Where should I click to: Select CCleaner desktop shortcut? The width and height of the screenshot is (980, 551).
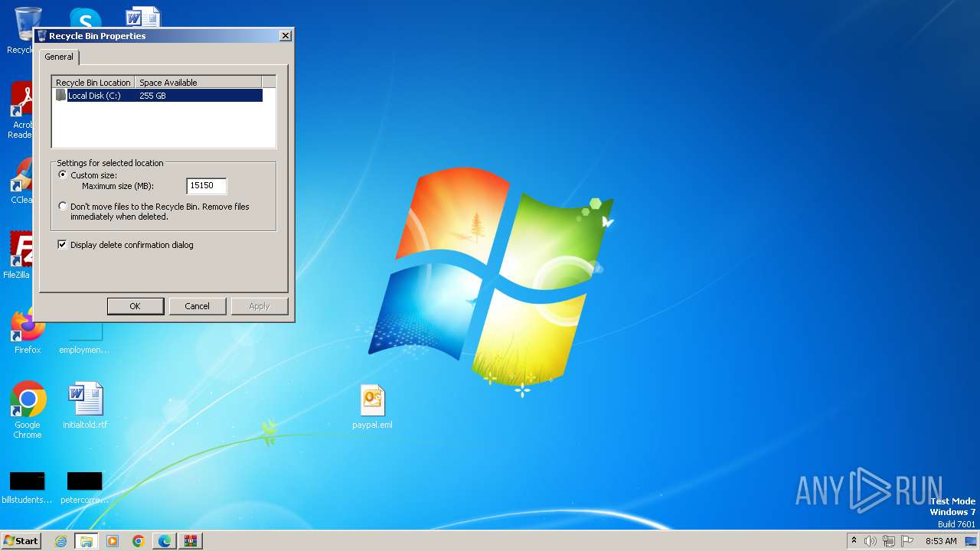click(21, 181)
